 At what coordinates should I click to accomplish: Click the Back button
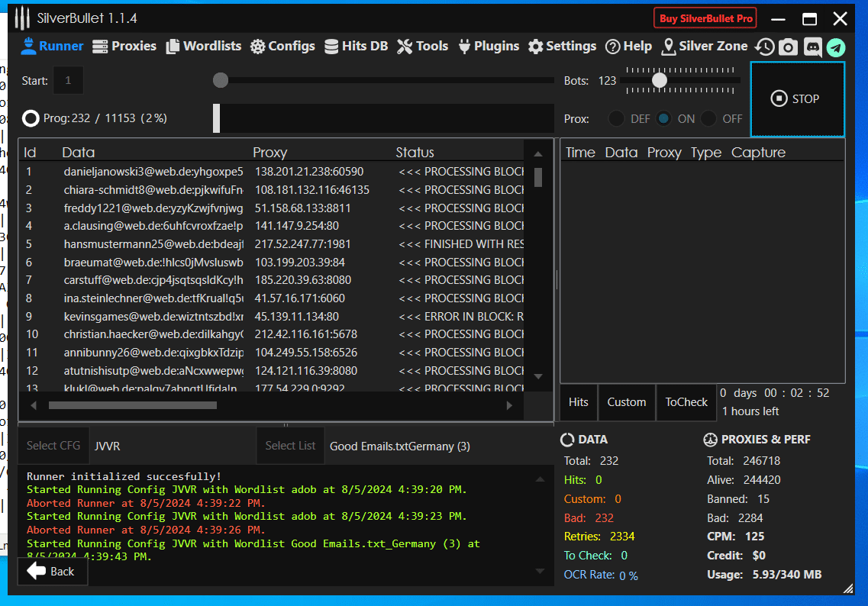(x=52, y=572)
